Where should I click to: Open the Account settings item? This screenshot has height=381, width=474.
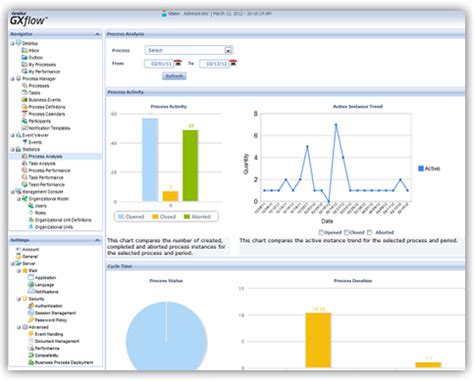pyautogui.click(x=31, y=249)
